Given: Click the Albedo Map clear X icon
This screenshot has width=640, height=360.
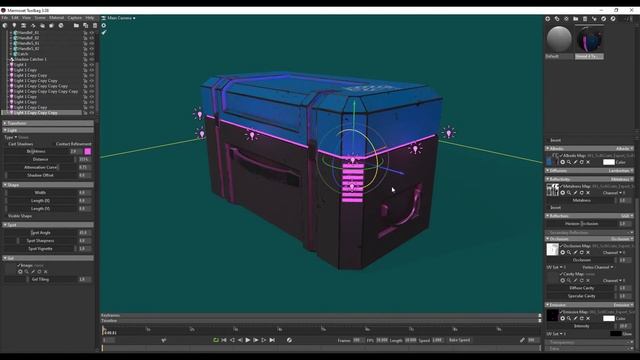Looking at the screenshot, I should pyautogui.click(x=588, y=162).
